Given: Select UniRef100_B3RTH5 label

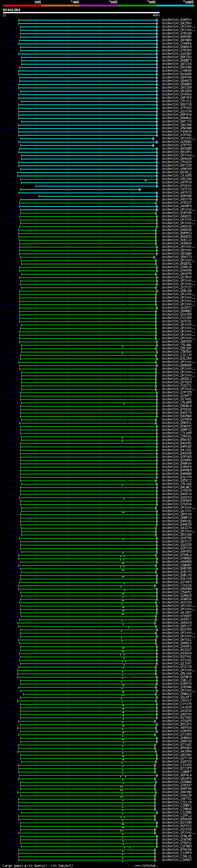Looking at the screenshot, I should point(176,213).
